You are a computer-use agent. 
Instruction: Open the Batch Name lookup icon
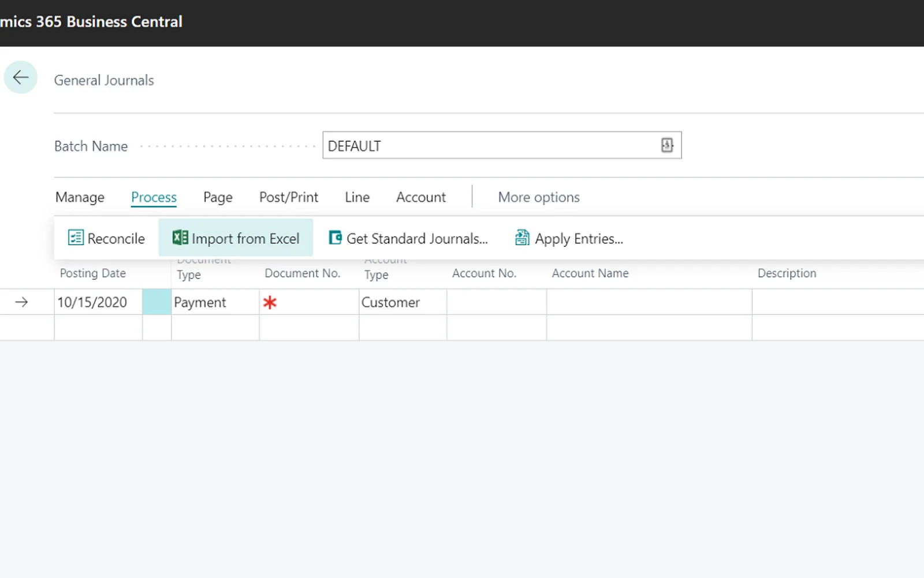(x=667, y=145)
